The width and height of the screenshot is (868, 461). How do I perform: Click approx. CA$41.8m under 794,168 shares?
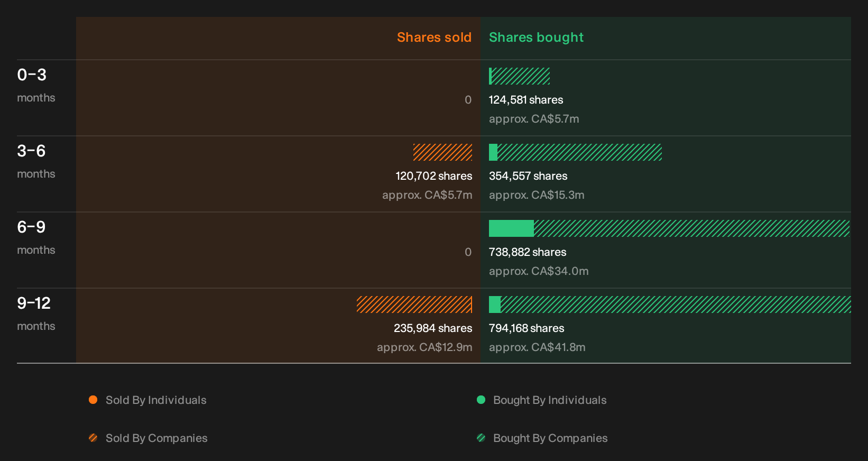click(537, 347)
